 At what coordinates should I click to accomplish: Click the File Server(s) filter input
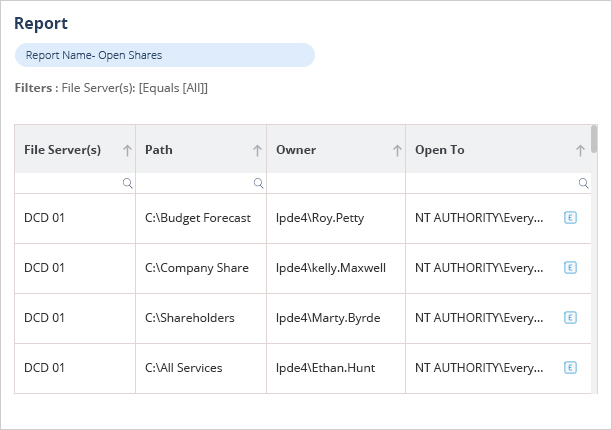pos(75,183)
